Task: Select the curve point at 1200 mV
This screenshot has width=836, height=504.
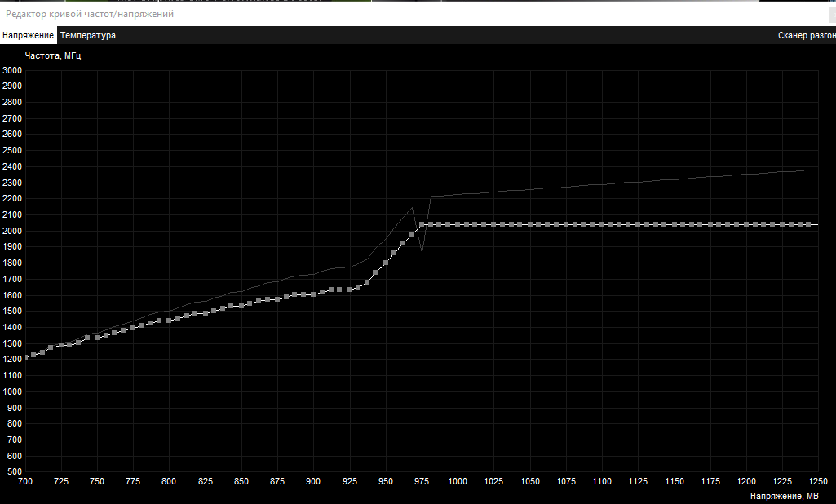Action: pos(746,224)
